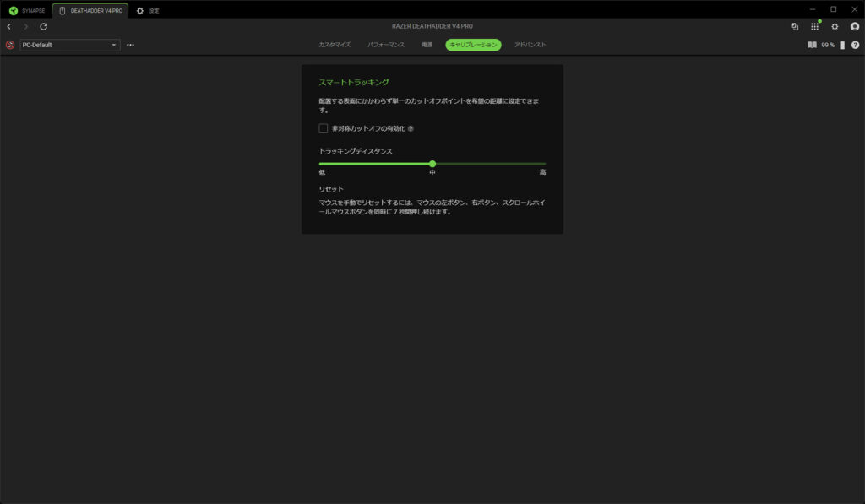Click the refresh icon
This screenshot has height=504, width=865.
(44, 27)
